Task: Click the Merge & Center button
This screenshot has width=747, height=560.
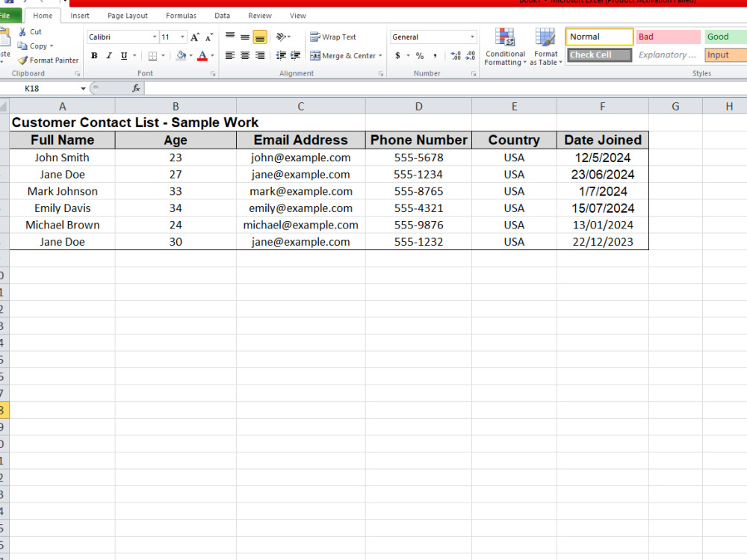Action: coord(343,56)
